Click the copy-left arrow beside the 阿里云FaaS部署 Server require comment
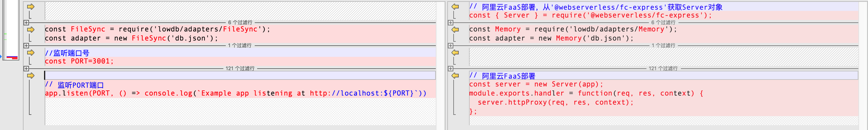This screenshot has height=130, width=868. click(x=455, y=7)
